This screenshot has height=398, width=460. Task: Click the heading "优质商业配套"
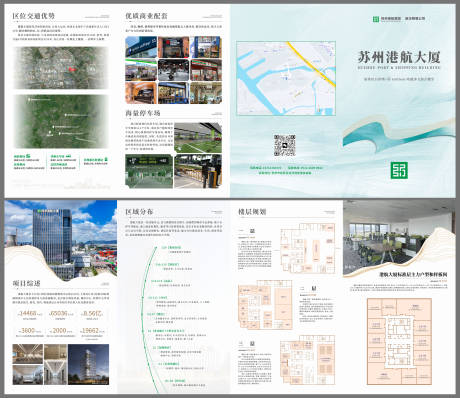point(146,16)
